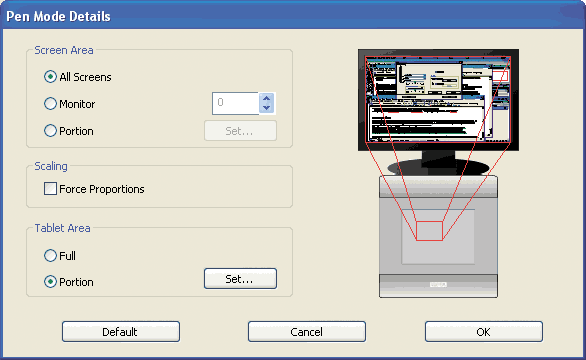Increase monitor number with up arrow
586x360 pixels.
(x=266, y=99)
